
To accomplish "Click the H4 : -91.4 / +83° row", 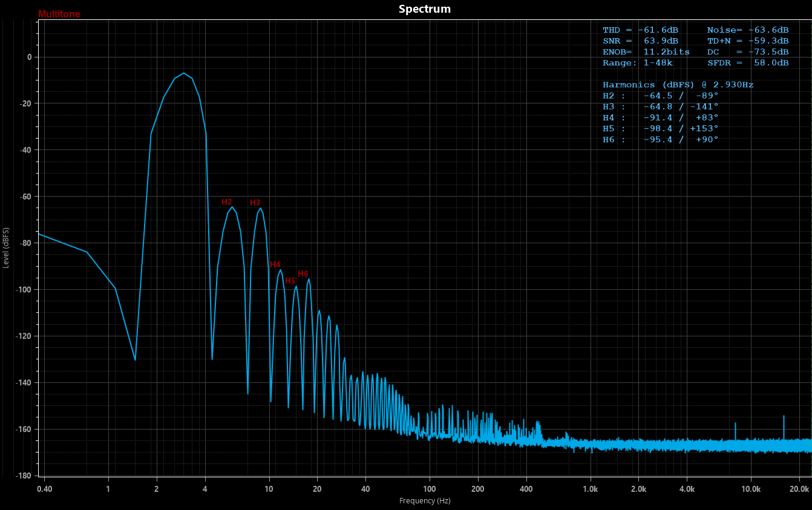I will click(x=660, y=117).
